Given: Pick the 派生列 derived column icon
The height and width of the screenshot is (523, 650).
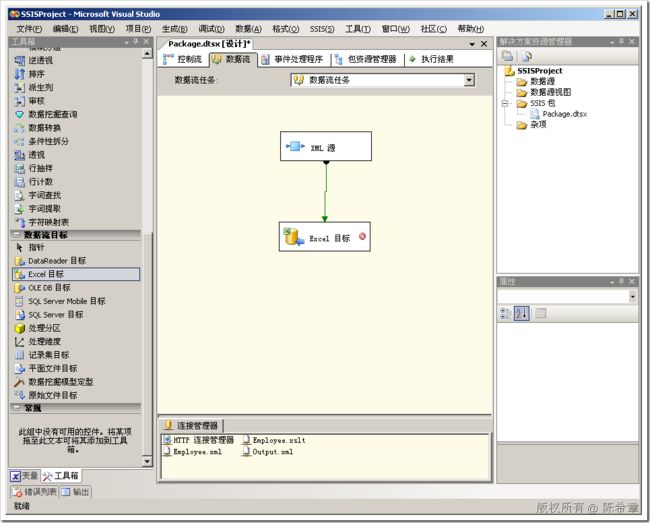Looking at the screenshot, I should (19, 87).
